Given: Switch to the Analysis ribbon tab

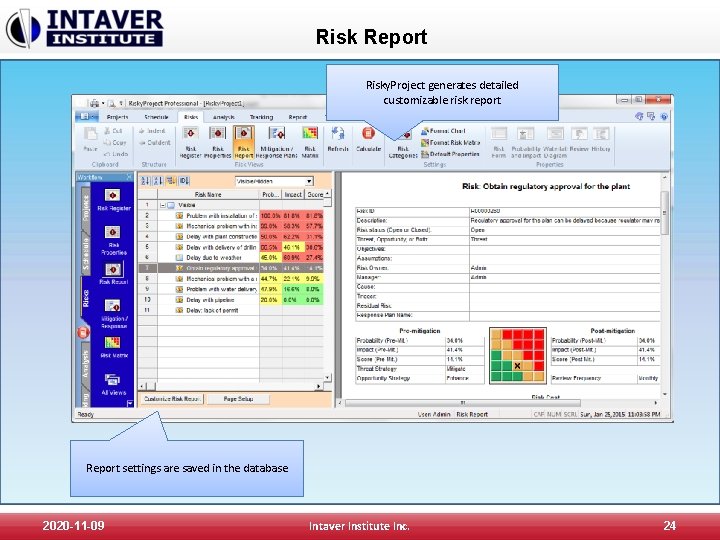Looking at the screenshot, I should (224, 117).
